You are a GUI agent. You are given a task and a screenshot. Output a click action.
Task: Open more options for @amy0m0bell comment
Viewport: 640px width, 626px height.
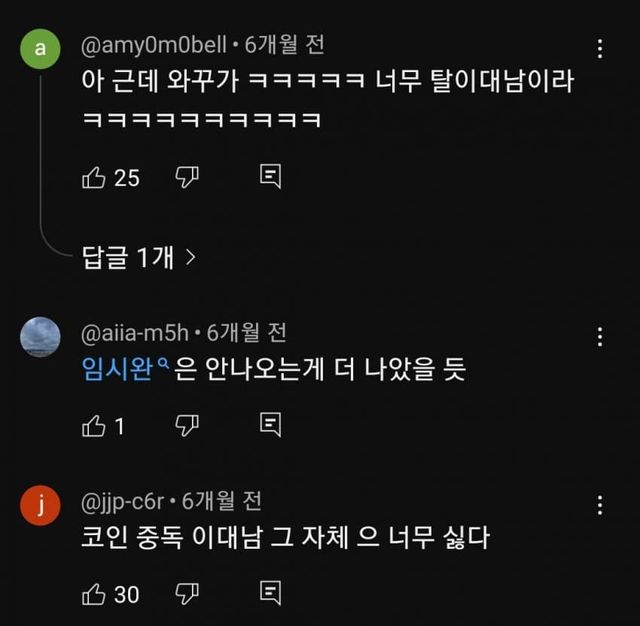(x=599, y=49)
